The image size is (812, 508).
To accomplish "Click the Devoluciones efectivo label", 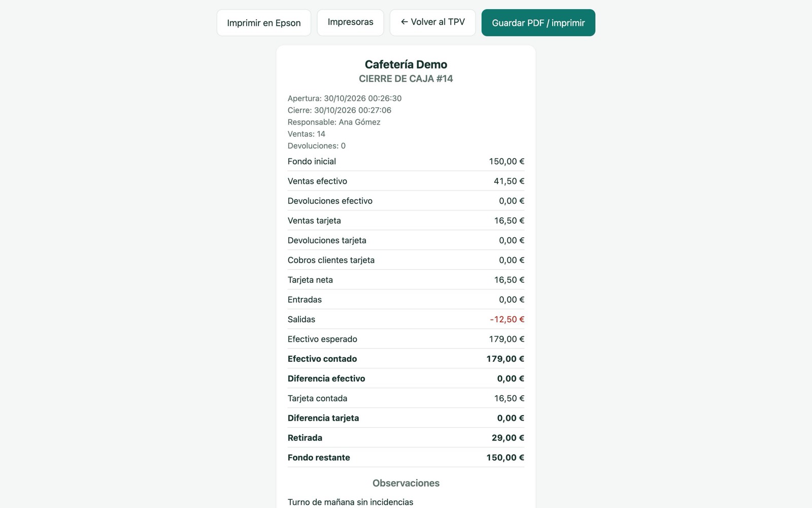I will pos(330,201).
